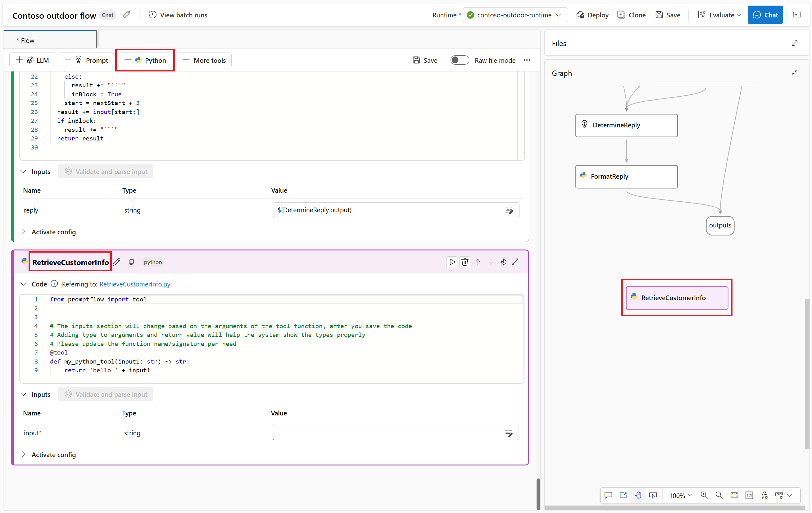This screenshot has width=812, height=513.
Task: Save the flow from the top bar
Action: (668, 15)
